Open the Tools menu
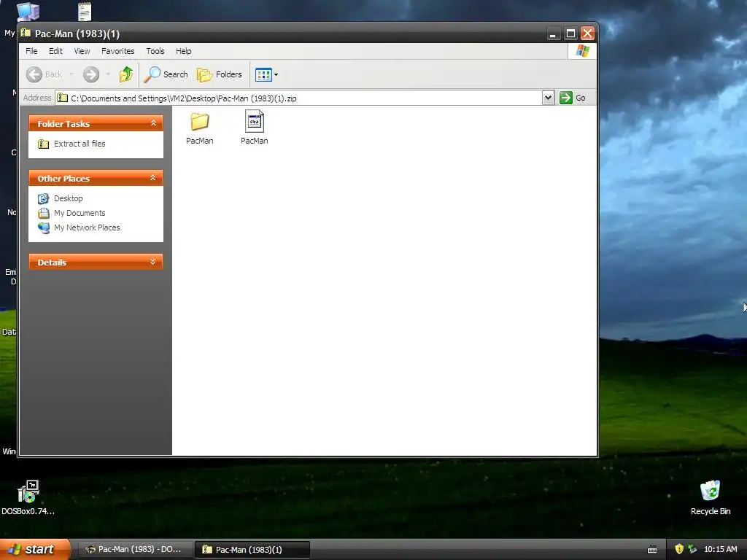747x560 pixels. 155,51
